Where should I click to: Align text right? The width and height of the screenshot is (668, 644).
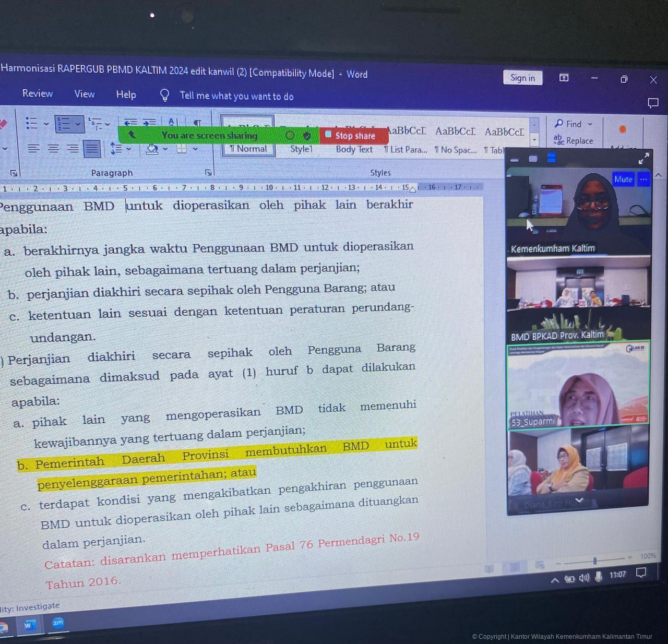(x=73, y=149)
